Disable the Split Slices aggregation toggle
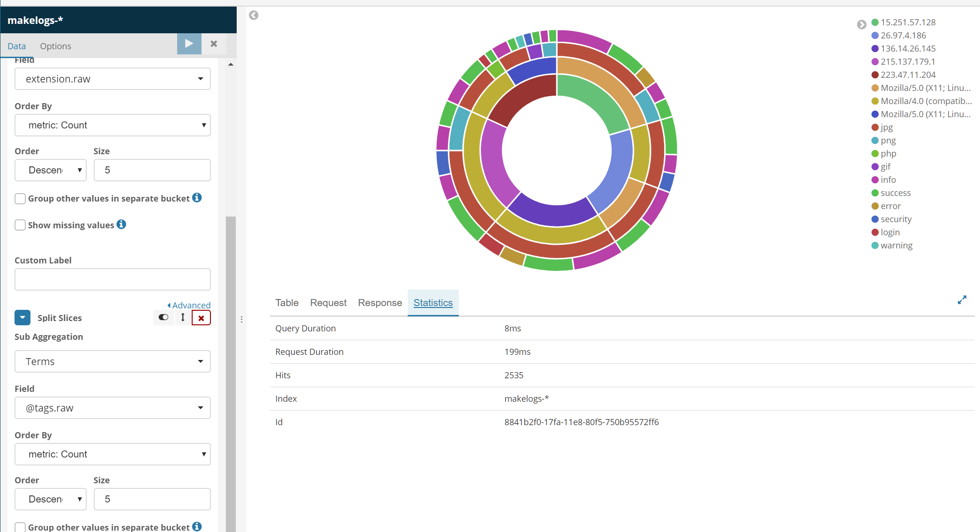This screenshot has height=532, width=980. 163,317
